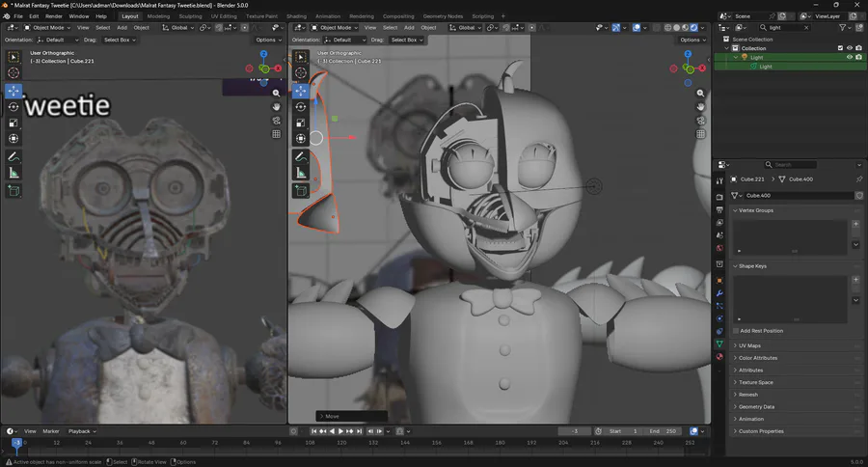Open the Material properties tab
The width and height of the screenshot is (868, 467).
click(719, 357)
